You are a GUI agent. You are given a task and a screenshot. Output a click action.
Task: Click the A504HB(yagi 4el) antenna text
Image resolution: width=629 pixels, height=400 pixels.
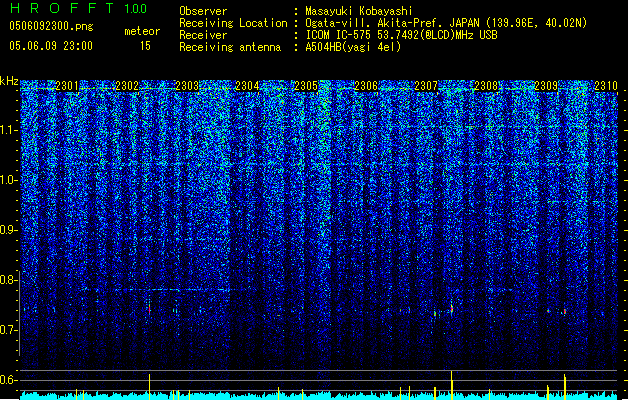[353, 47]
